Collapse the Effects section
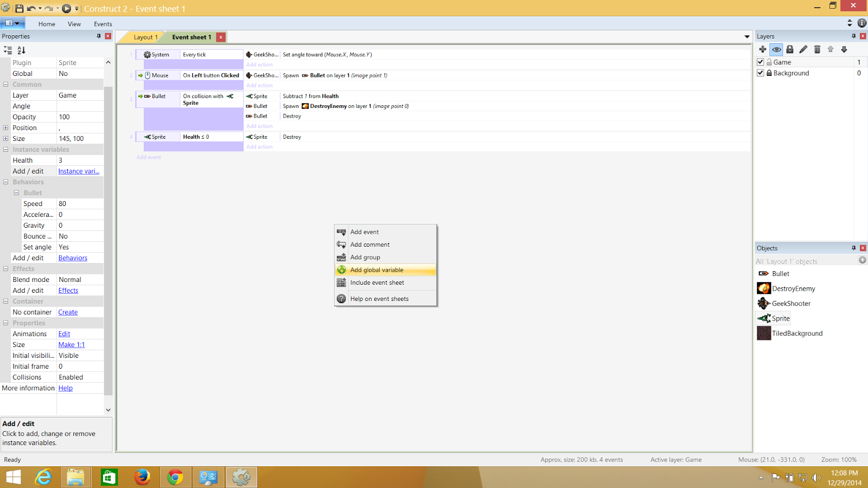Image resolution: width=868 pixels, height=488 pixels. [5, 269]
